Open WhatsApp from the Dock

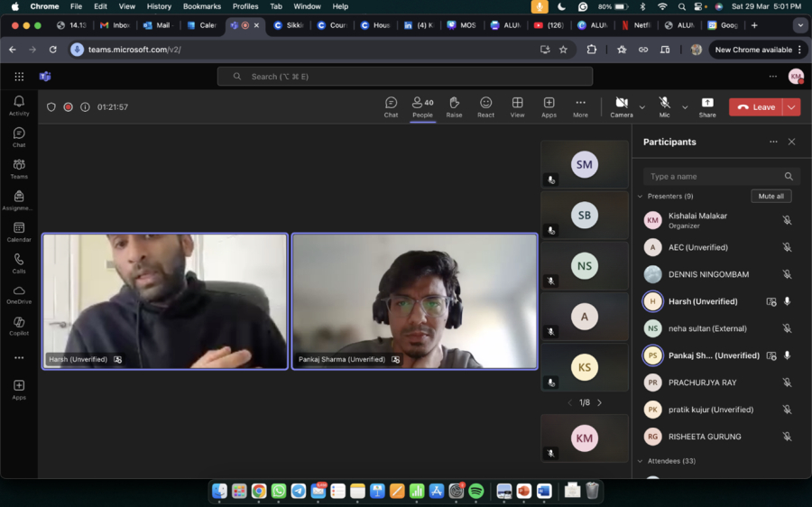click(x=279, y=491)
